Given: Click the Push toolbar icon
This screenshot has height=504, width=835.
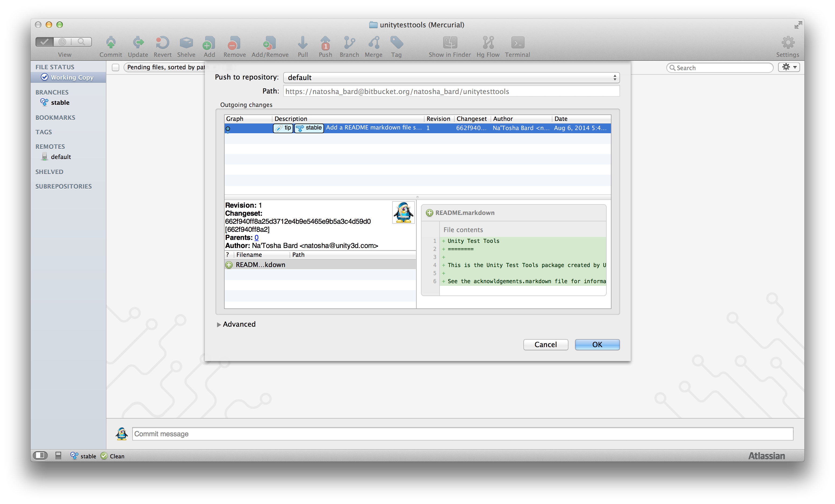Looking at the screenshot, I should pyautogui.click(x=325, y=43).
